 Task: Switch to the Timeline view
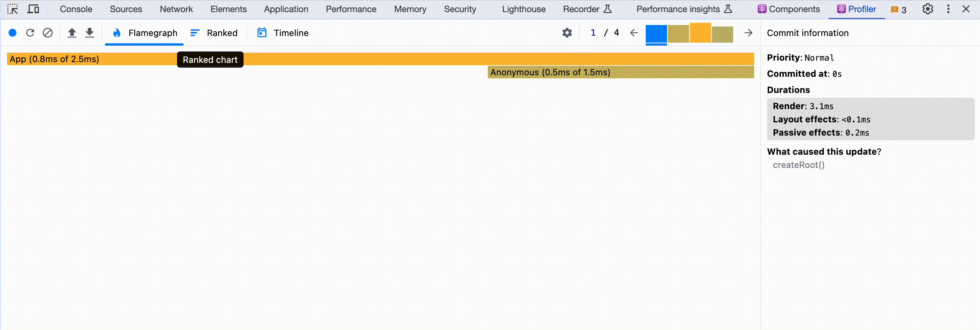[283, 33]
